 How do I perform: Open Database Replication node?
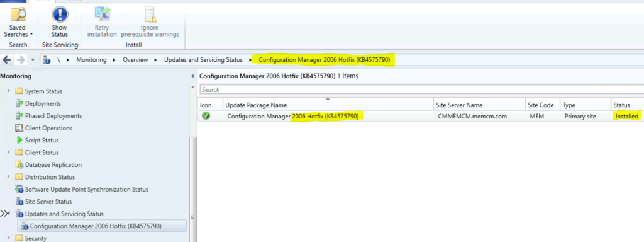53,164
